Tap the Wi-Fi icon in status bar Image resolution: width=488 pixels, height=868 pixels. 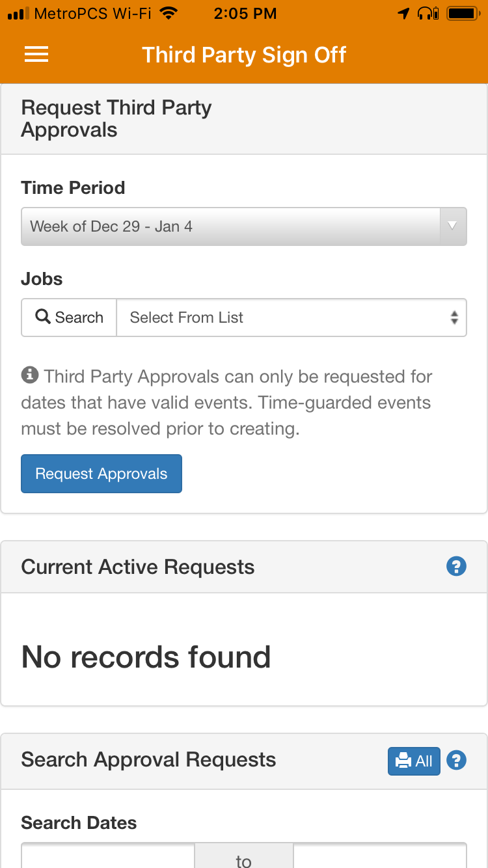point(169,14)
